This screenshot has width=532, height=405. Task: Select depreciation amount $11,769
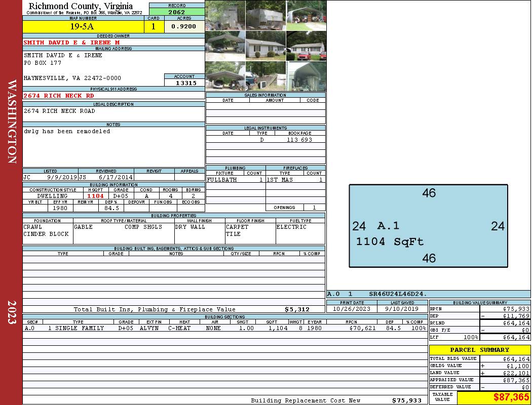click(x=516, y=316)
